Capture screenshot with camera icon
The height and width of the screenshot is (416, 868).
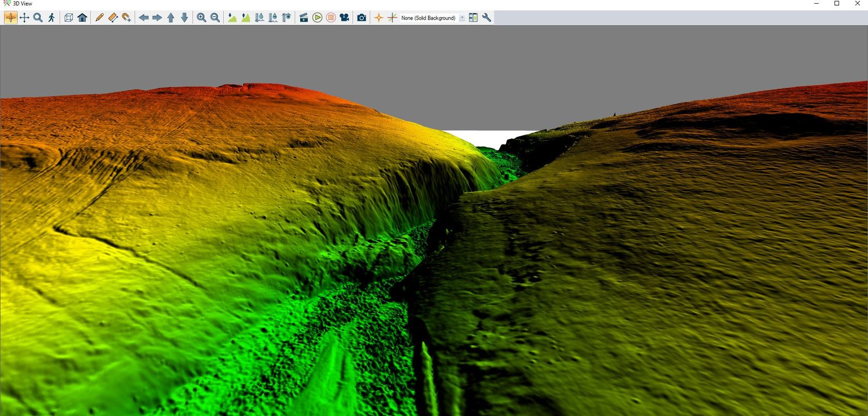coord(362,18)
